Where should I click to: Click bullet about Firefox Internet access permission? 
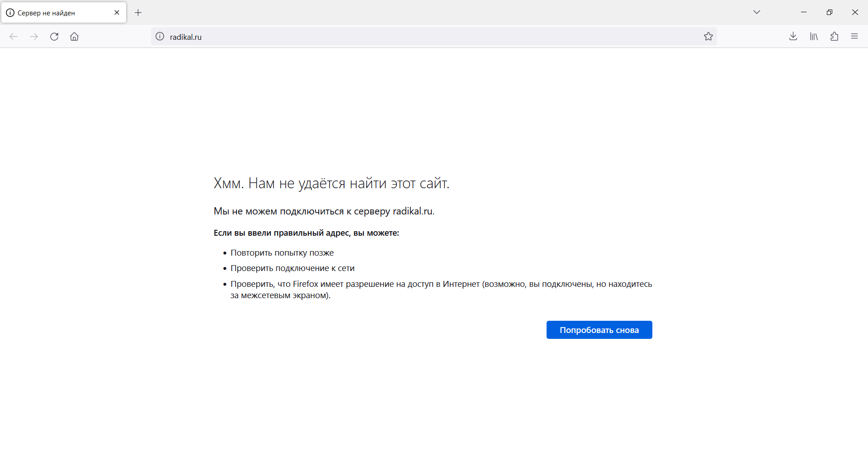point(441,290)
